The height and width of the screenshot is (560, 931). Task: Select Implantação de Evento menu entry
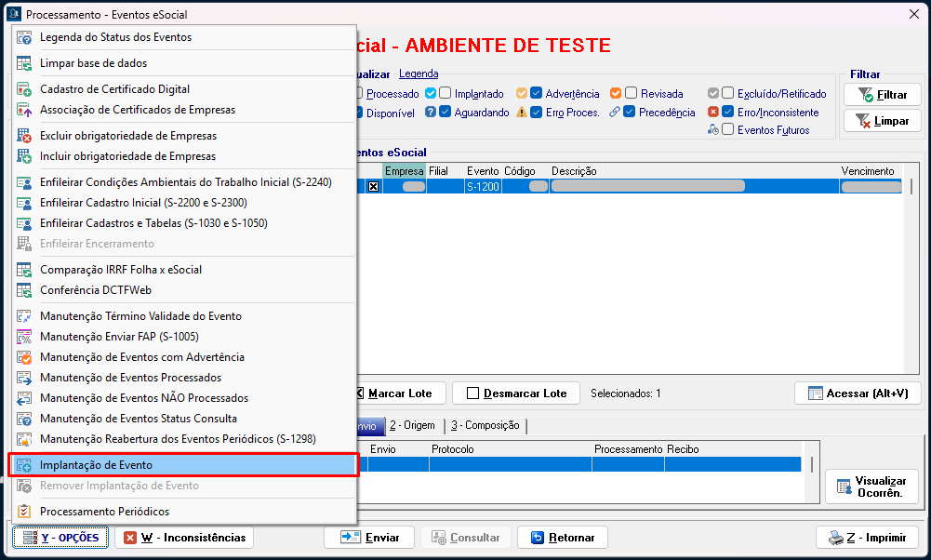(96, 465)
